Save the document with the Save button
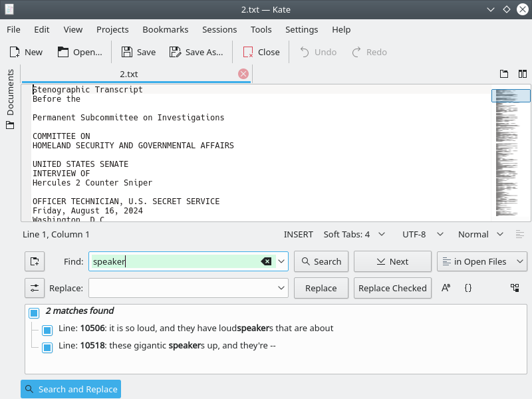Screen dimensions: 532x399 click(x=138, y=53)
